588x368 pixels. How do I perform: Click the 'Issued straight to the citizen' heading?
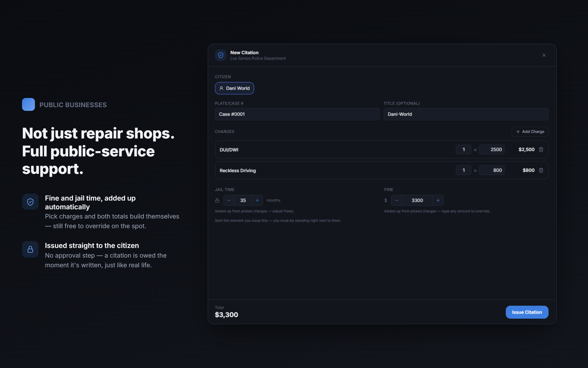tap(92, 246)
